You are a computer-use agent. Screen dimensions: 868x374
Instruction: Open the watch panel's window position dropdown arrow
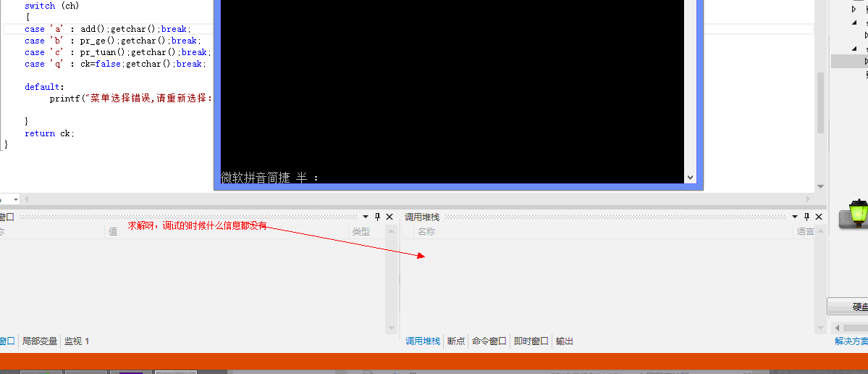click(x=366, y=217)
